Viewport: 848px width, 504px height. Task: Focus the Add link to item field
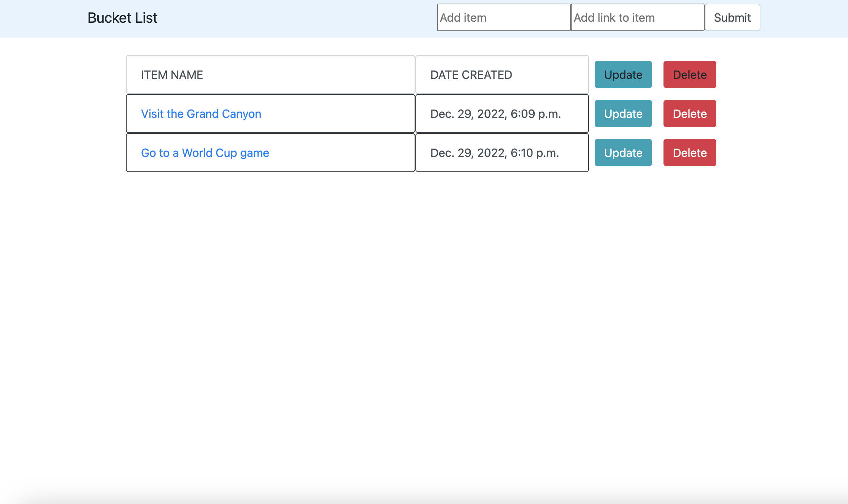[x=637, y=17]
